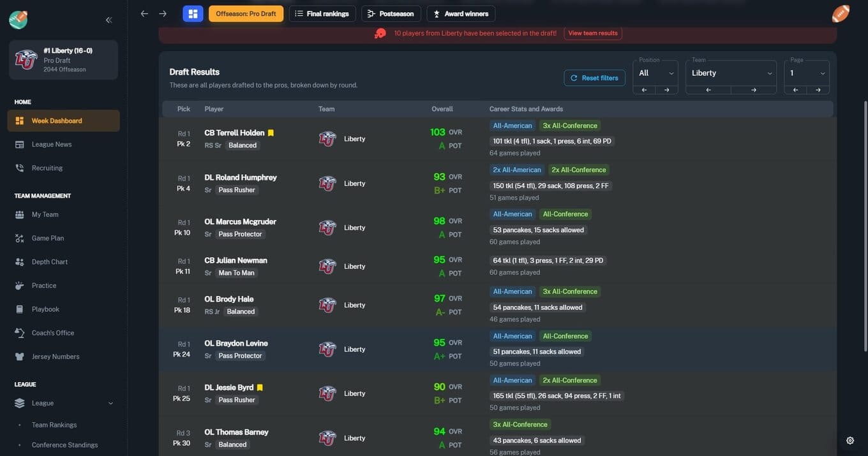This screenshot has width=868, height=456.
Task: Click the Practice icon
Action: pyautogui.click(x=20, y=285)
